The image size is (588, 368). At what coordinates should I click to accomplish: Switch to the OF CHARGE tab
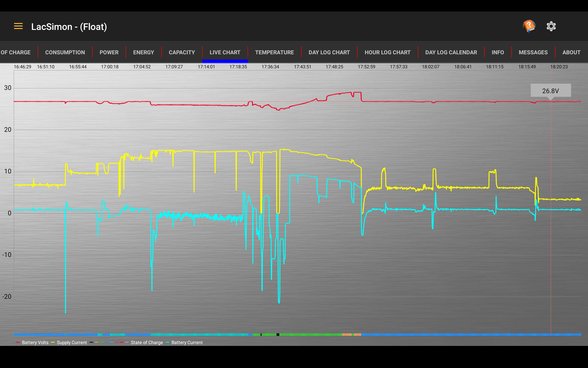coord(16,52)
